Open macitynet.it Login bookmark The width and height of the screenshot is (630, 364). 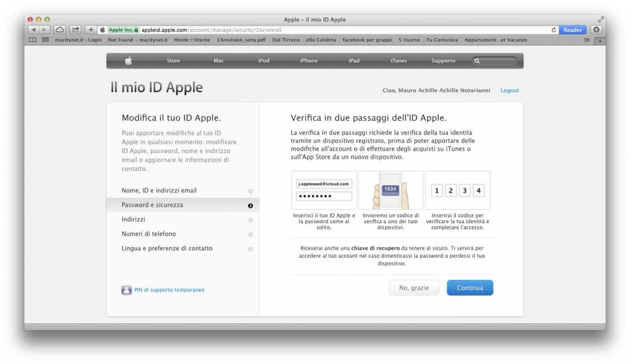tap(78, 40)
